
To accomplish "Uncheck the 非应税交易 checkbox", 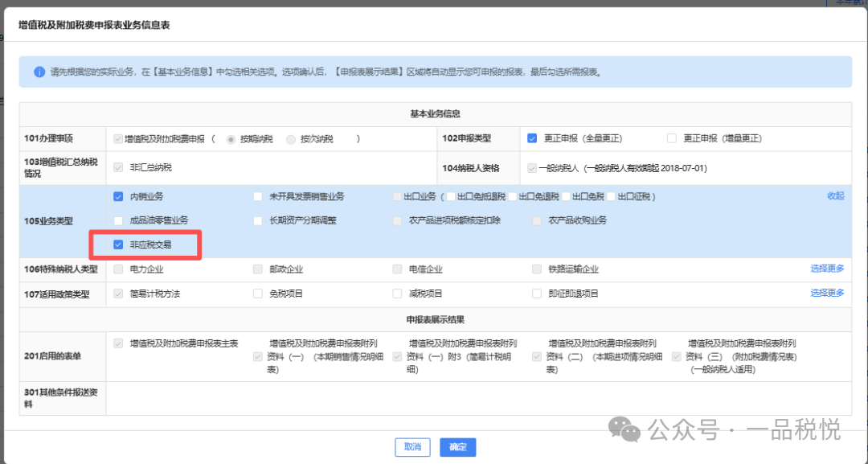I will (x=118, y=244).
